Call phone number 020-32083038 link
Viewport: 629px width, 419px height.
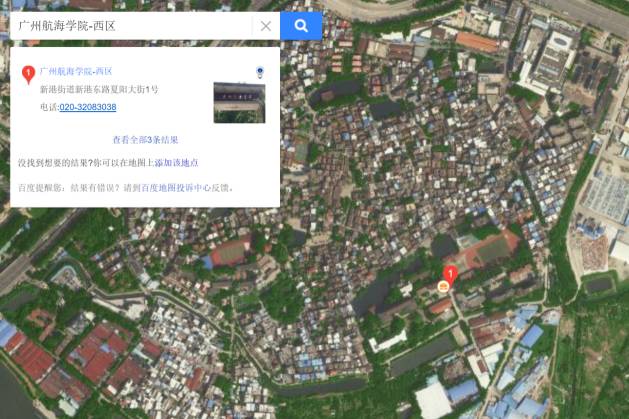tap(88, 107)
